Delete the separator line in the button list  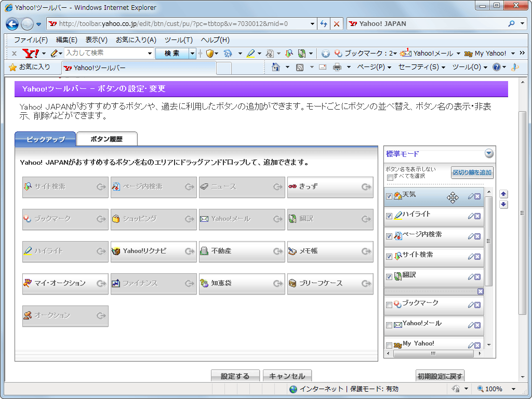point(481,291)
